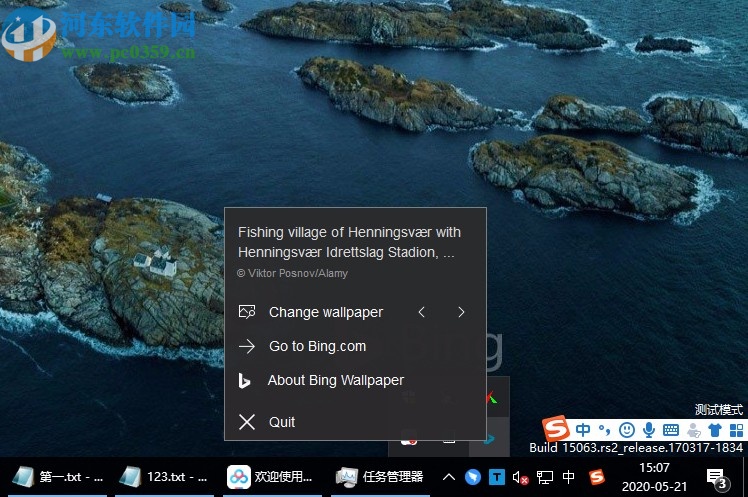
Task: Open the 123.txt taskbar window
Action: click(x=165, y=476)
